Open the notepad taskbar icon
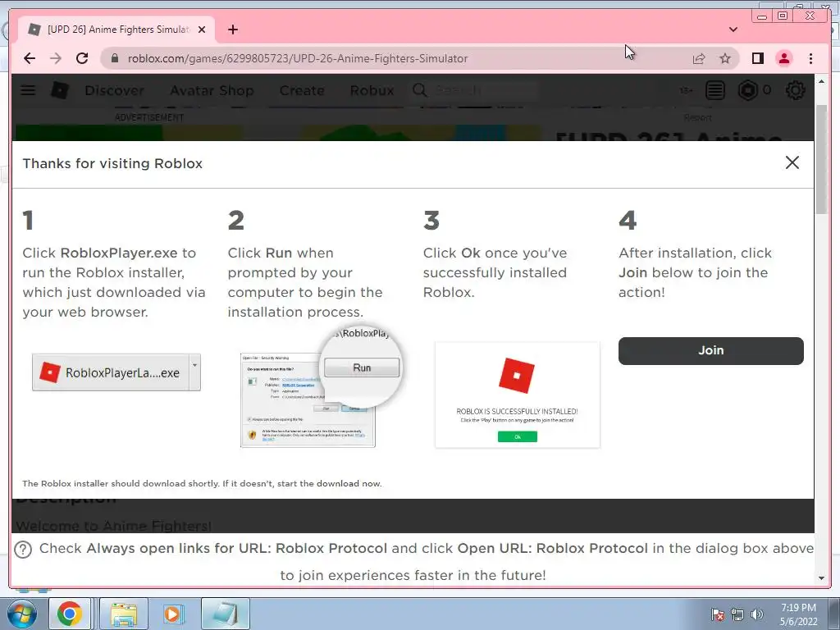The height and width of the screenshot is (630, 840). [x=226, y=614]
